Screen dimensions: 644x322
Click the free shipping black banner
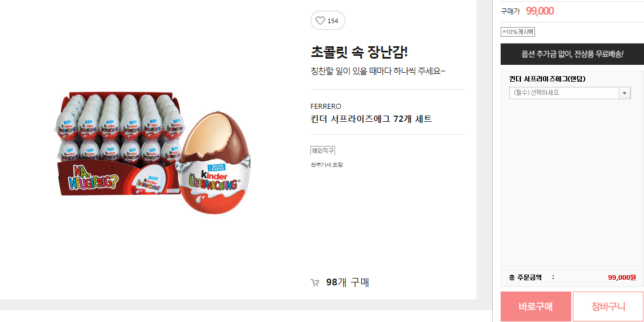[572, 54]
